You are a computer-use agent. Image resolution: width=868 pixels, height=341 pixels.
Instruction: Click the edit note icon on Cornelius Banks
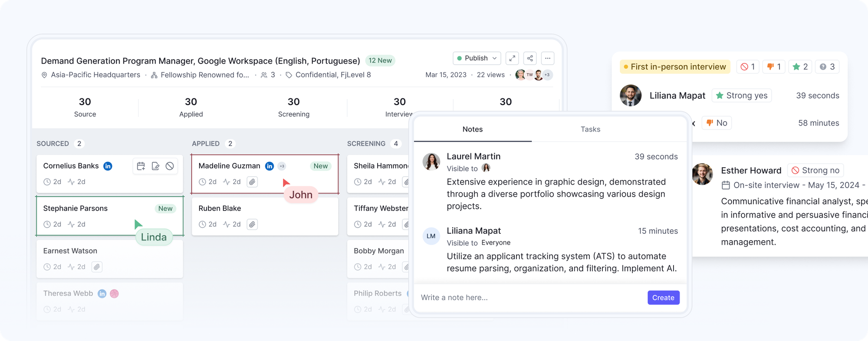(x=155, y=166)
